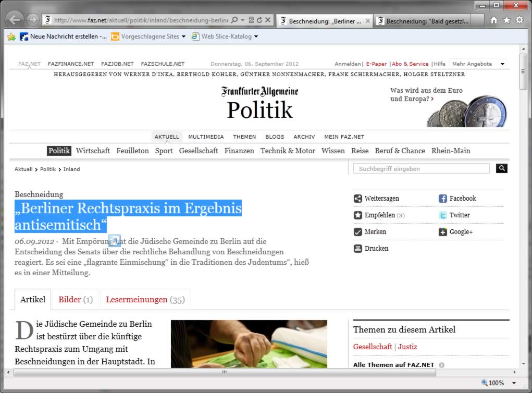Image resolution: width=532 pixels, height=393 pixels.
Task: Open FAZJOB.NET link
Action: 117,64
